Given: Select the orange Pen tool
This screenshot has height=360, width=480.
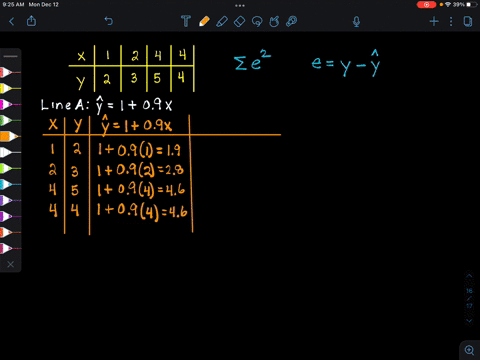Looking at the screenshot, I should [204, 21].
